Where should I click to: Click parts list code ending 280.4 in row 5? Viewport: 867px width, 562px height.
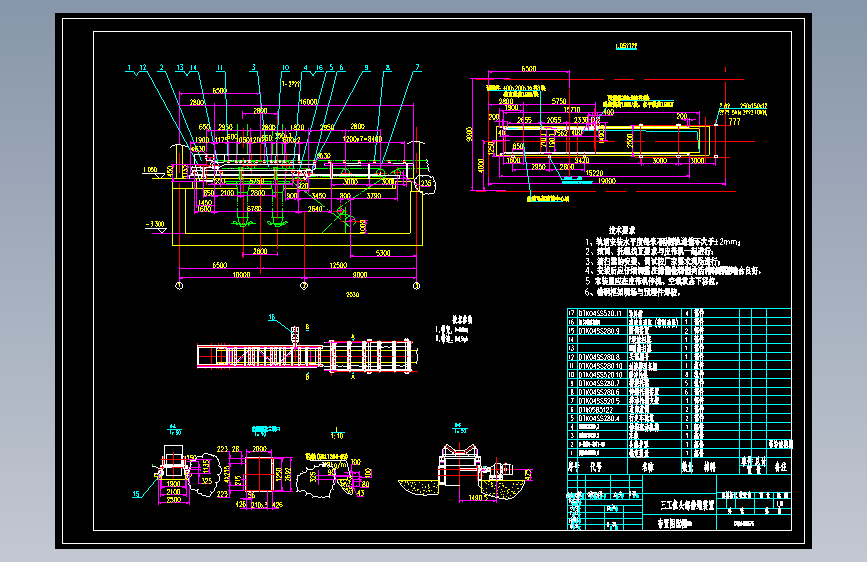tap(599, 418)
